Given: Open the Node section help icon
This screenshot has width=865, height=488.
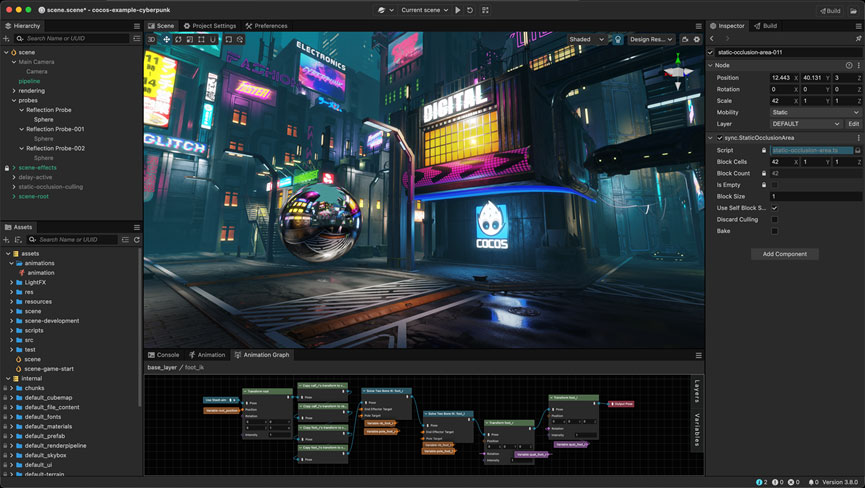Looking at the screenshot, I should click(849, 65).
